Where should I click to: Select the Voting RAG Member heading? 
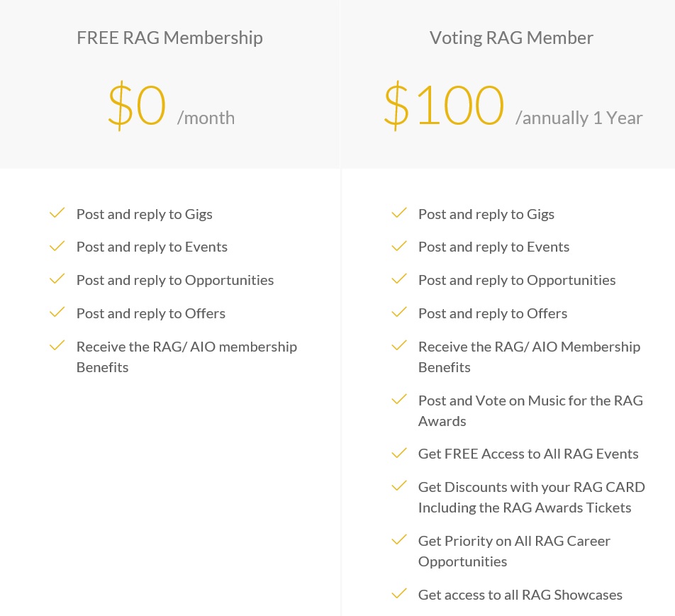click(511, 38)
